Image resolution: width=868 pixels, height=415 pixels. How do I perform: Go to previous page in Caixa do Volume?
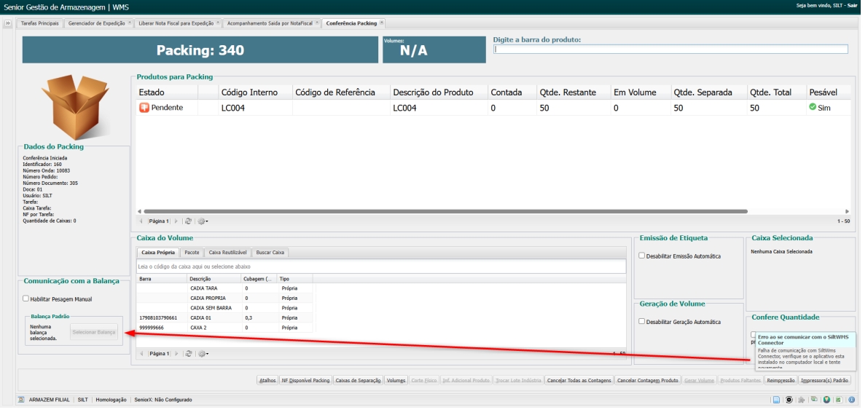click(x=141, y=354)
